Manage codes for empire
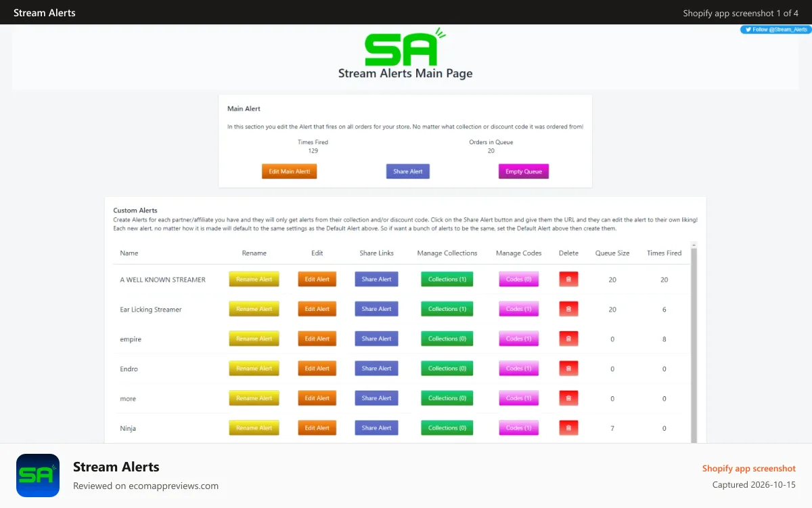Screen dimensions: 812x508 pyautogui.click(x=519, y=339)
